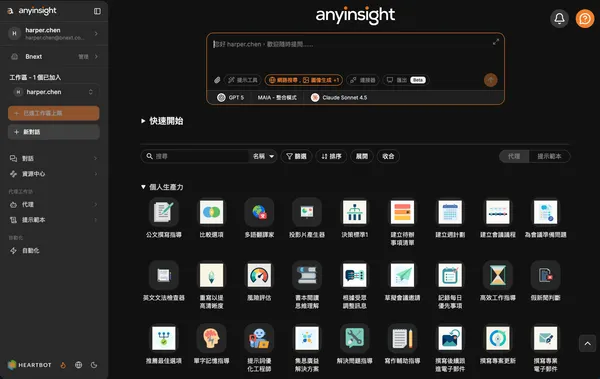The width and height of the screenshot is (600, 379).
Task: Click the 展開 expand-all button
Action: tap(362, 156)
